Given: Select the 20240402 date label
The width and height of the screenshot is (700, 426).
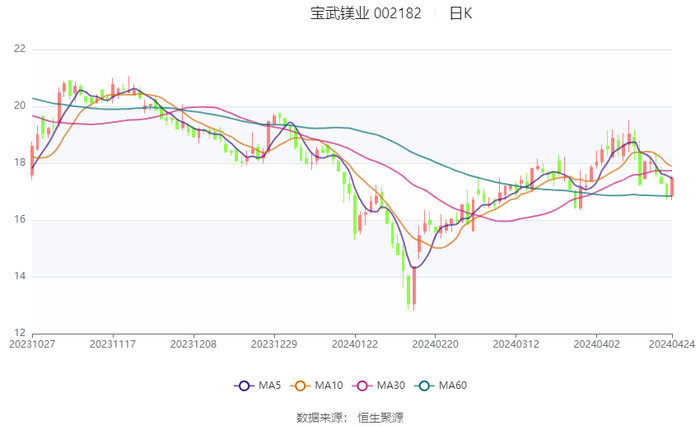Looking at the screenshot, I should (x=596, y=342).
